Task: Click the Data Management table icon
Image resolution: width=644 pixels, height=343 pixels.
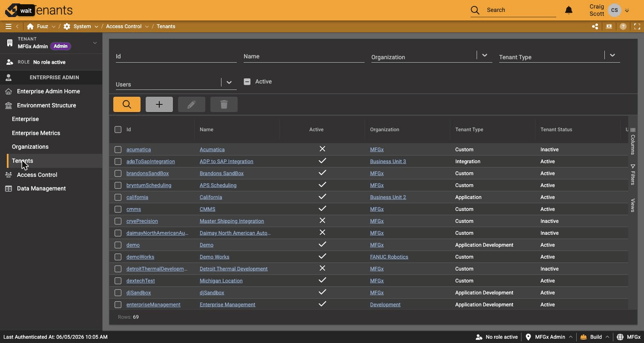Action: [x=9, y=188]
